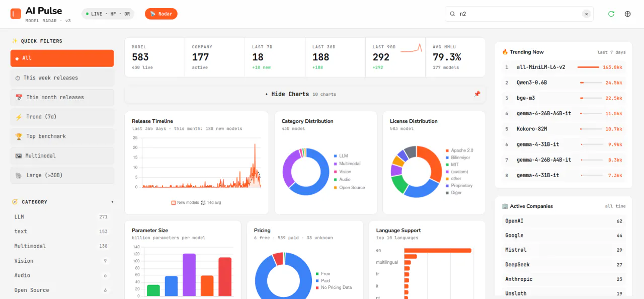Click the en bar in Language Support
This screenshot has width=644, height=299.
point(438,250)
